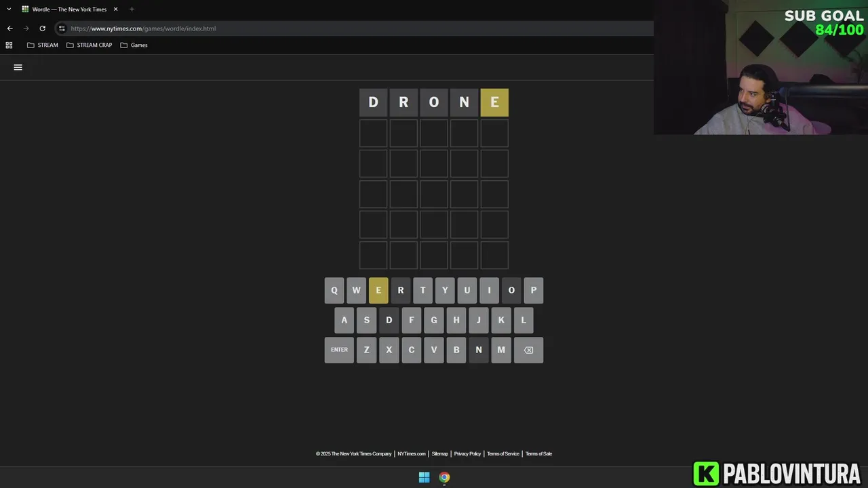Tap the greyed O key on keyboard
This screenshot has width=868, height=488.
click(x=511, y=290)
